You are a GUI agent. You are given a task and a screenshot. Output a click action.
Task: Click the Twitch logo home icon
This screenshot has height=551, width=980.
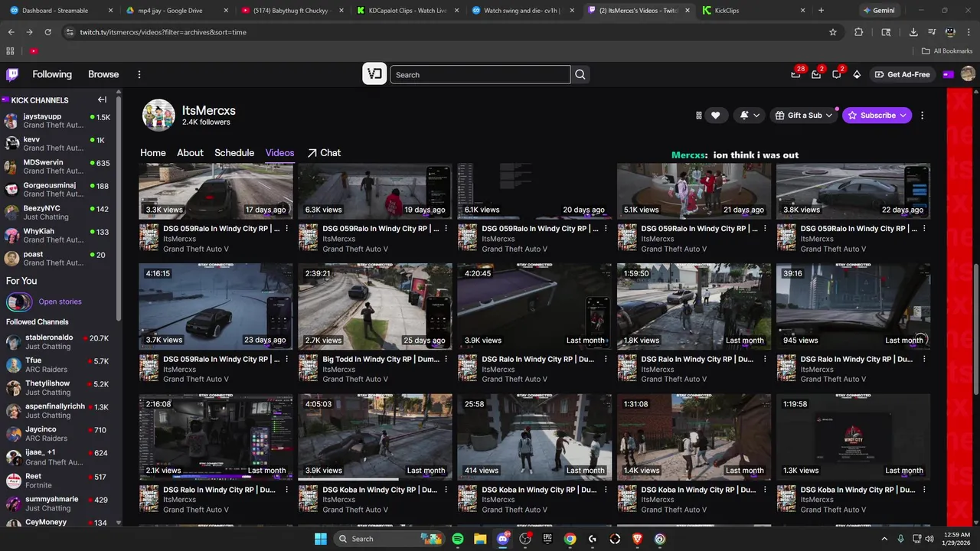click(x=12, y=74)
